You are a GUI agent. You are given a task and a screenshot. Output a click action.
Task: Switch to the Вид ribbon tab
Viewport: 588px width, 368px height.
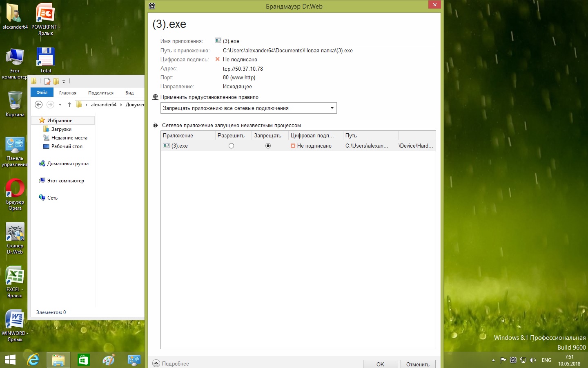pos(129,93)
